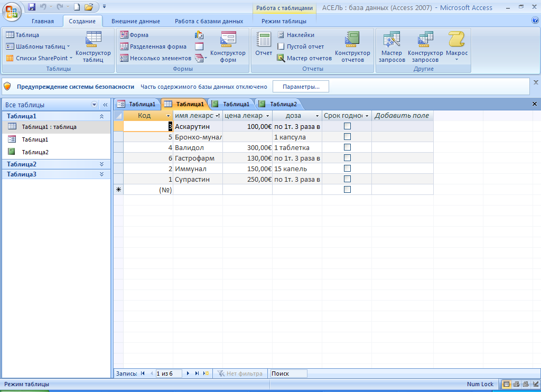The height and width of the screenshot is (392, 541).
Task: Open Таблица2 report in navigation pane
Action: pyautogui.click(x=56, y=152)
